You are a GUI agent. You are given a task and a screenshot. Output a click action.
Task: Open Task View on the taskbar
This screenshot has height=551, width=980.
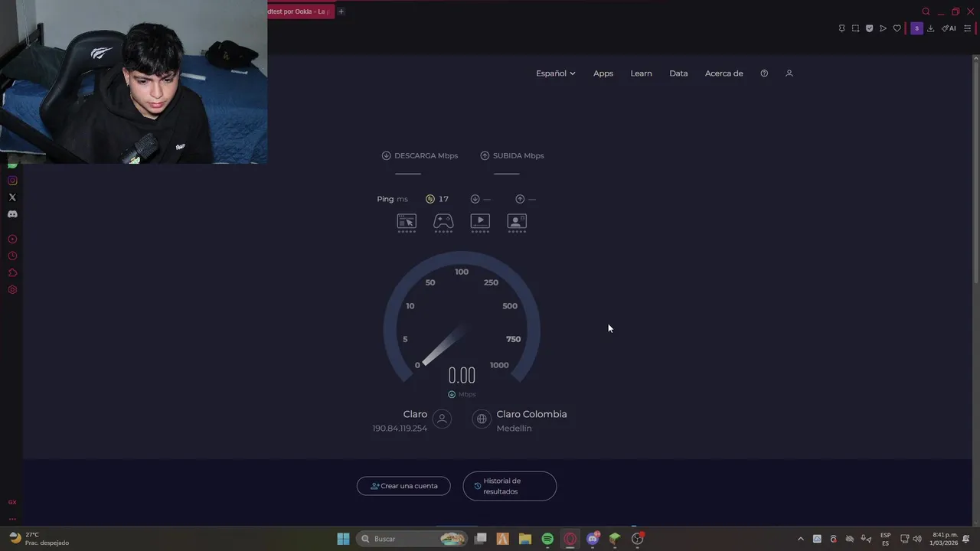click(x=481, y=539)
